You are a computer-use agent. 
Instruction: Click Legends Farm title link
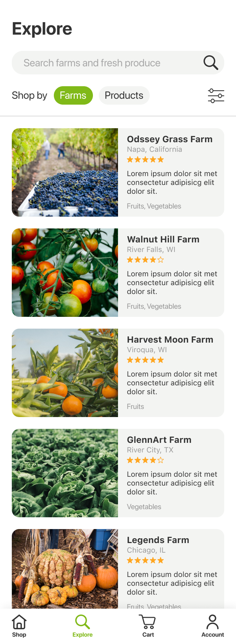click(x=158, y=540)
